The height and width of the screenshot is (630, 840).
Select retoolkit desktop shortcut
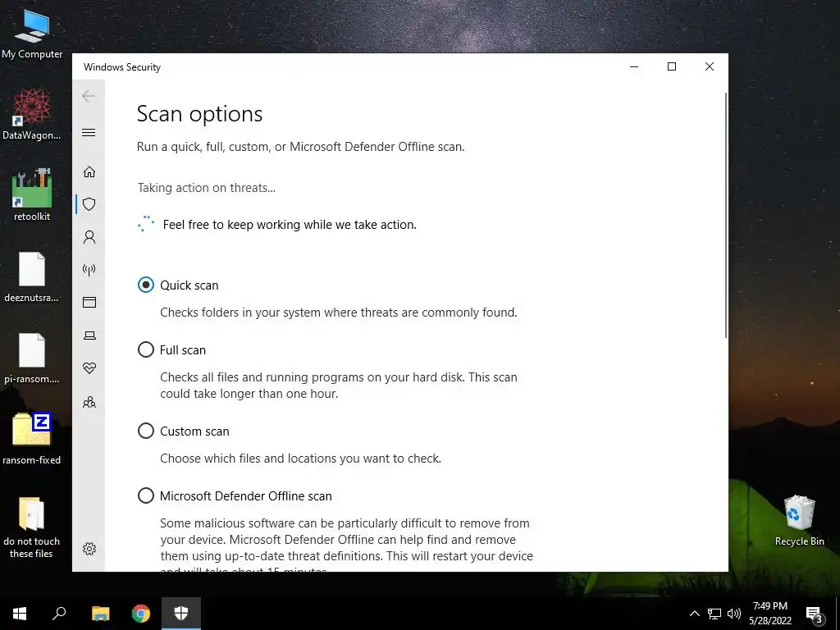click(x=32, y=195)
